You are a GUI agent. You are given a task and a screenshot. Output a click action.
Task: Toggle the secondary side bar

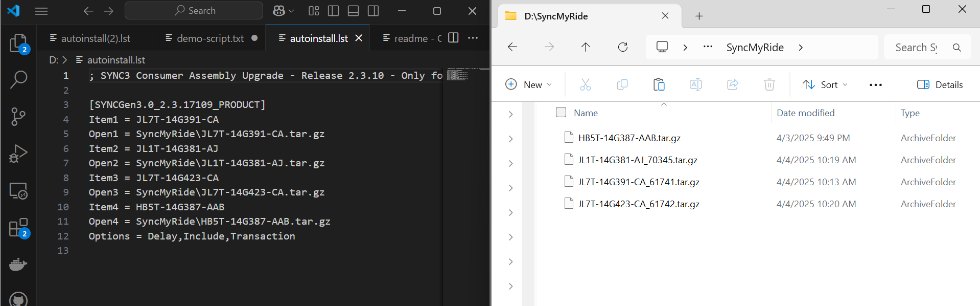tap(374, 11)
